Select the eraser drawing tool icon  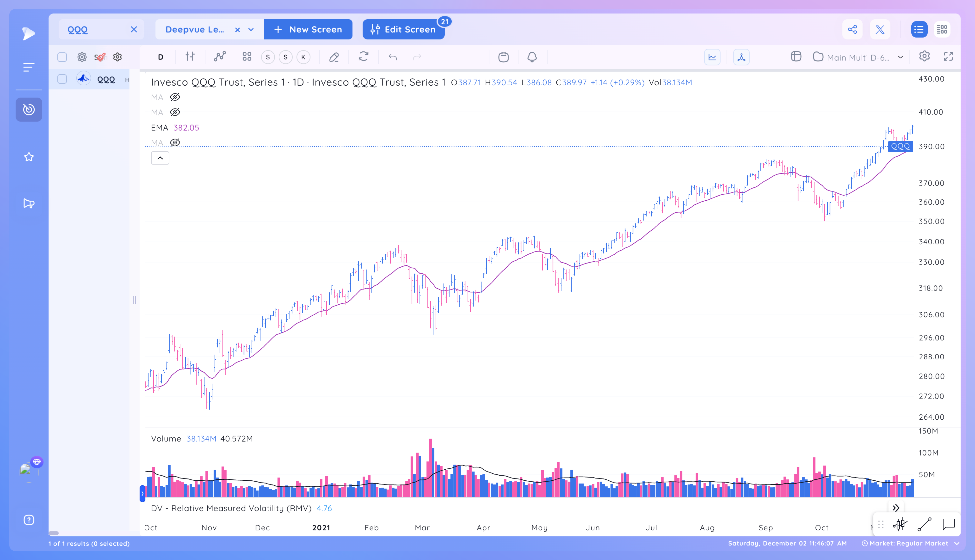(x=334, y=57)
